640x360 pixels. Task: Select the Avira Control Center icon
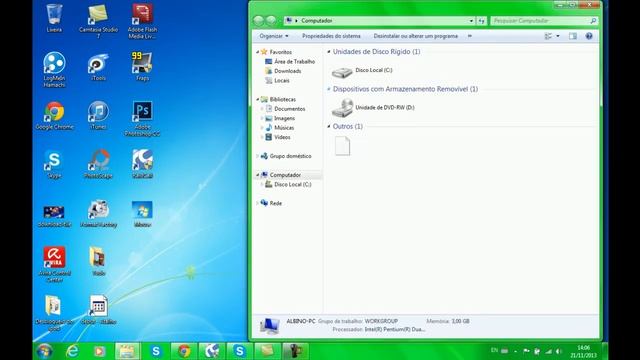click(x=54, y=264)
